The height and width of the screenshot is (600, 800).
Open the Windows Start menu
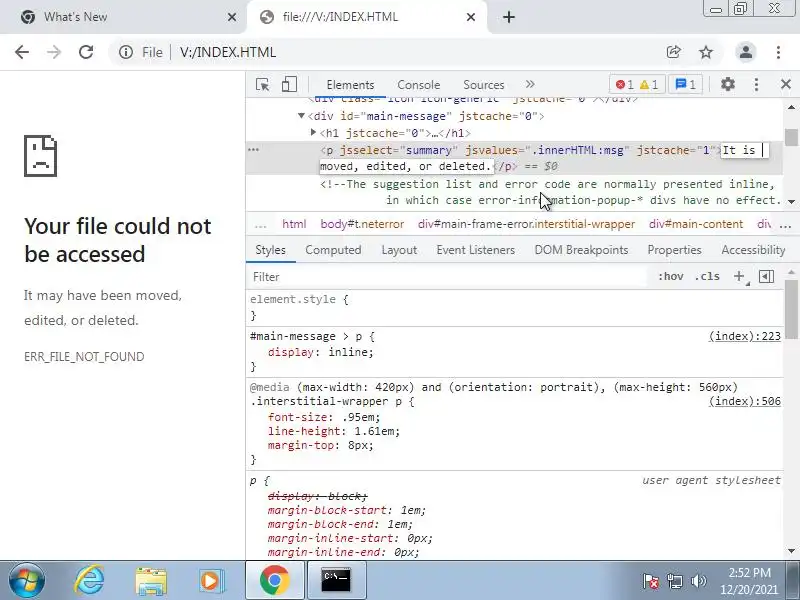coord(26,581)
